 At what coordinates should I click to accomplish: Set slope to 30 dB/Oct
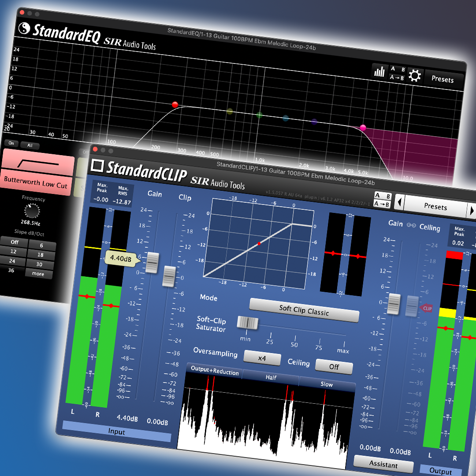point(39,264)
